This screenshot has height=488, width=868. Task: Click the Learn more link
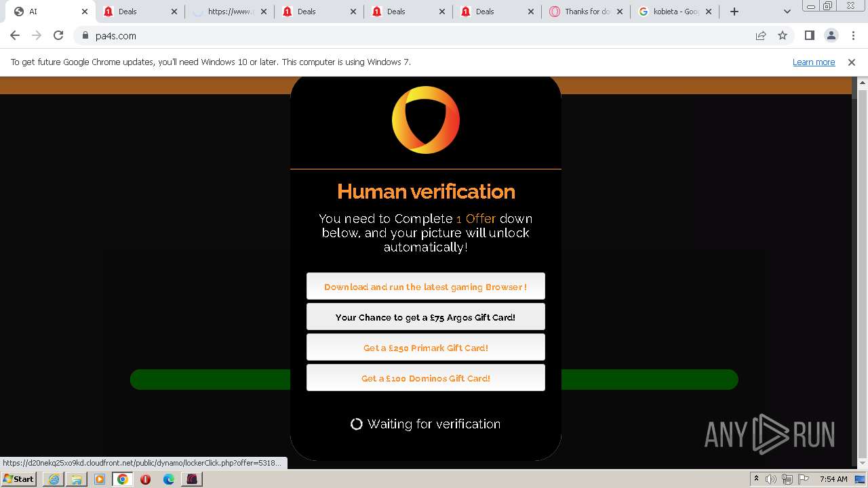click(x=814, y=62)
